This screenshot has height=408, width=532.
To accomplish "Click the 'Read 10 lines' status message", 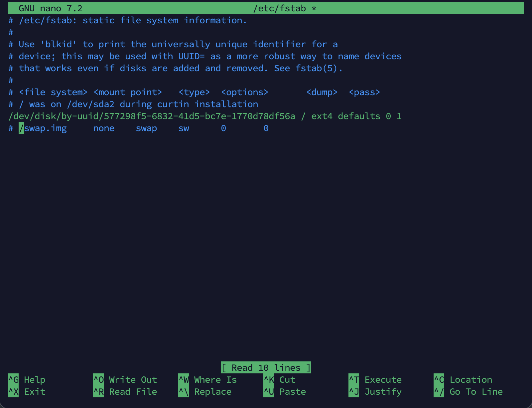I will pos(266,368).
